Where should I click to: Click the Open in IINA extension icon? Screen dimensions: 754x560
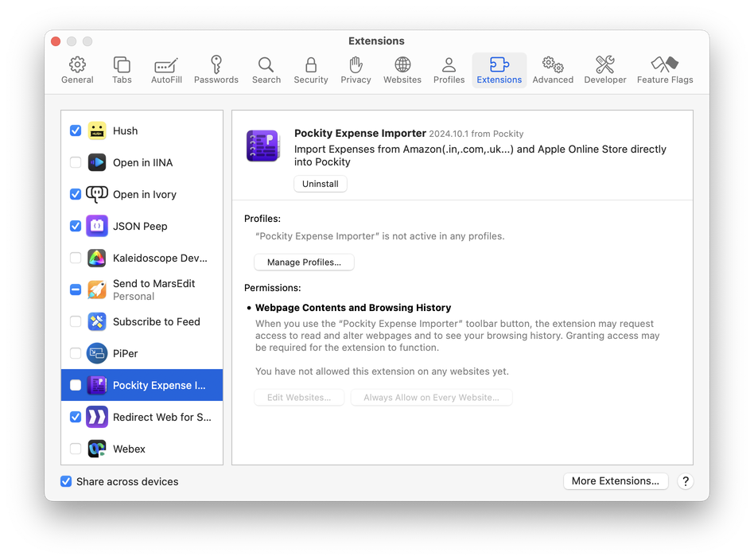(97, 162)
